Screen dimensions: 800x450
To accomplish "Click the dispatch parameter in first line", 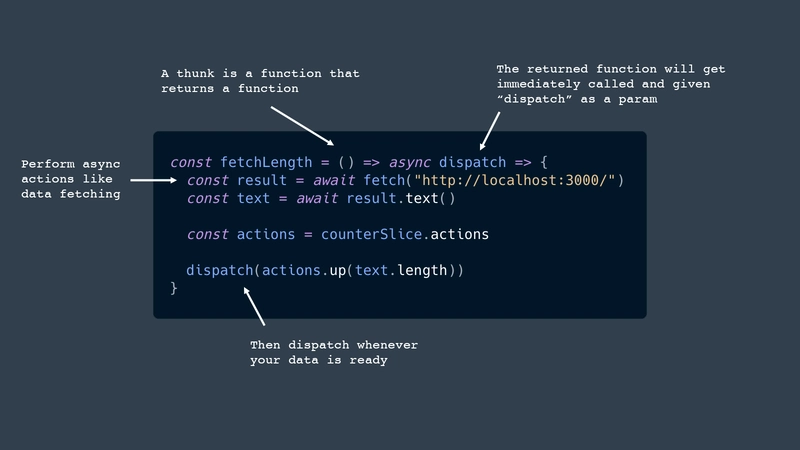I will tap(472, 163).
